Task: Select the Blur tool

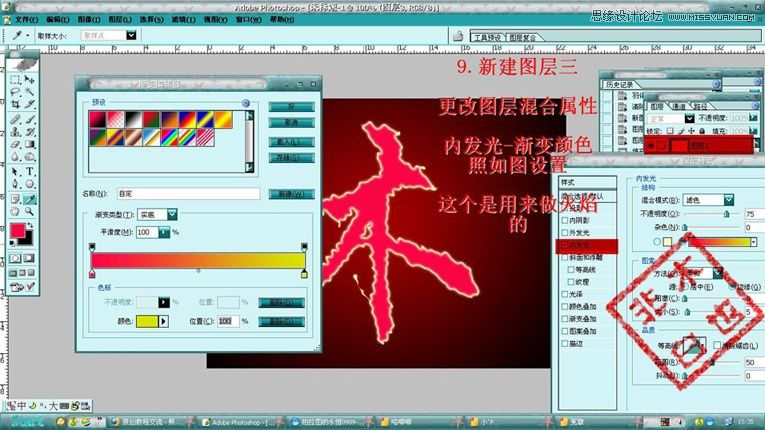Action: (15, 157)
